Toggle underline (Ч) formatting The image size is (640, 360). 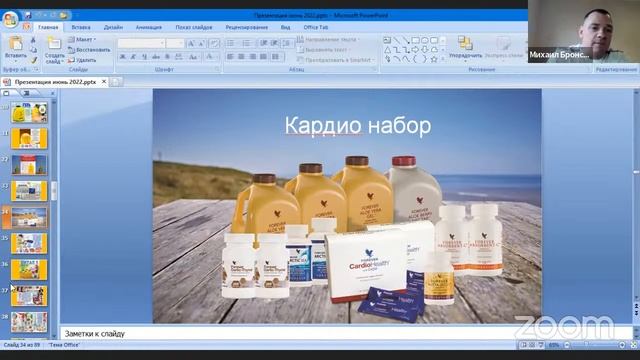(x=144, y=57)
